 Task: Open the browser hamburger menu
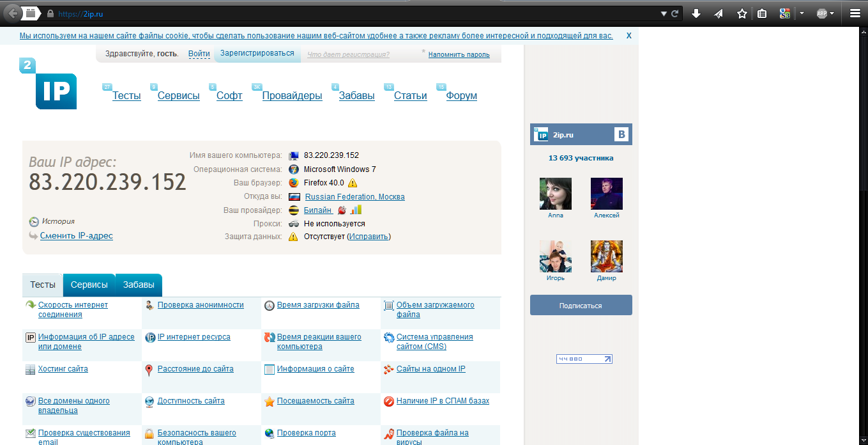click(855, 13)
